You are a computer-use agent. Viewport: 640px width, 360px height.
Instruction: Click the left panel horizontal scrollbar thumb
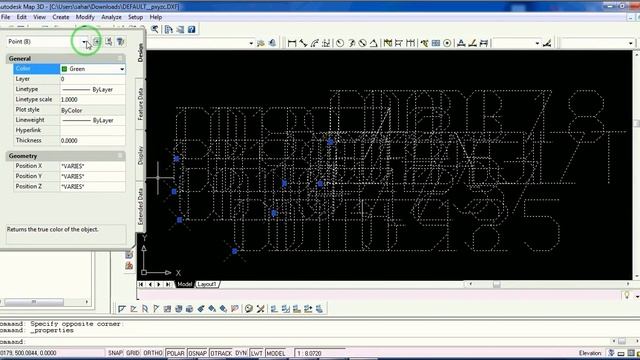(34, 302)
